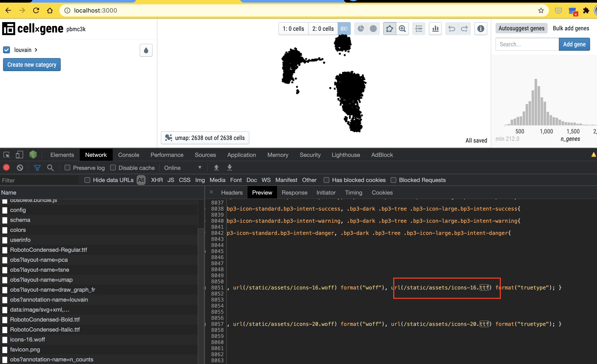The height and width of the screenshot is (364, 597).
Task: Open the Headers tab in request pane
Action: coord(232,193)
